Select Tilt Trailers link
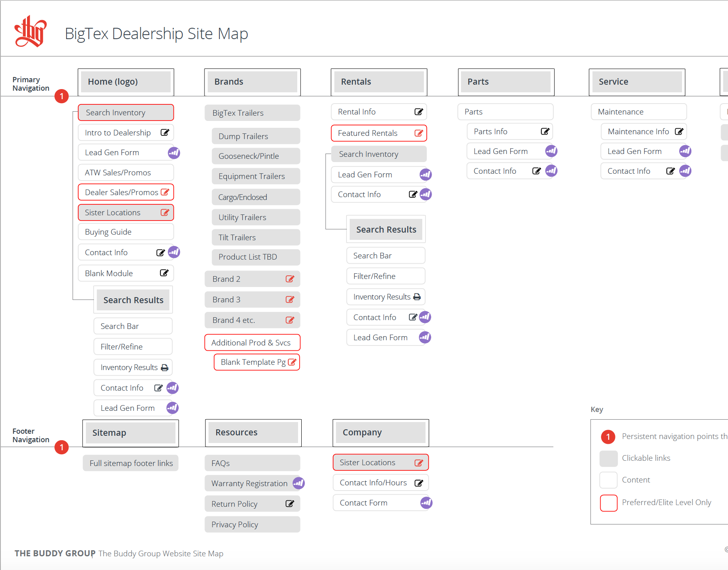Screen dimensions: 728x570 [x=256, y=237]
